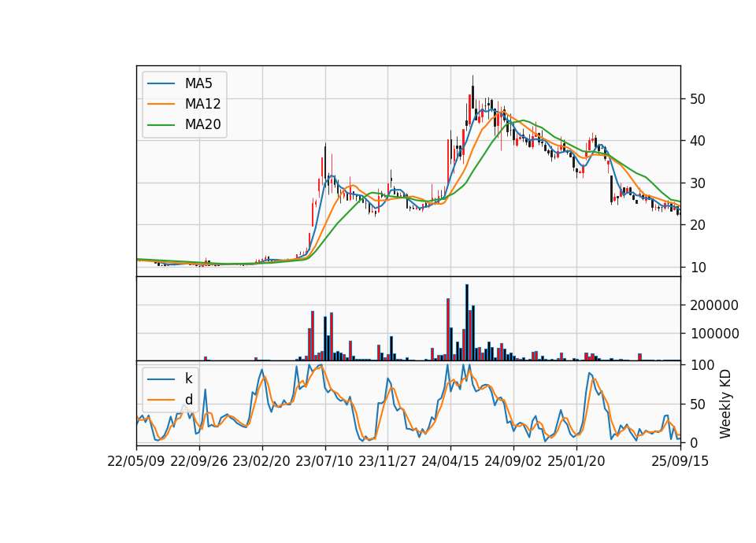Click the Weekly KD axis label
The height and width of the screenshot is (543, 756).
tap(725, 404)
